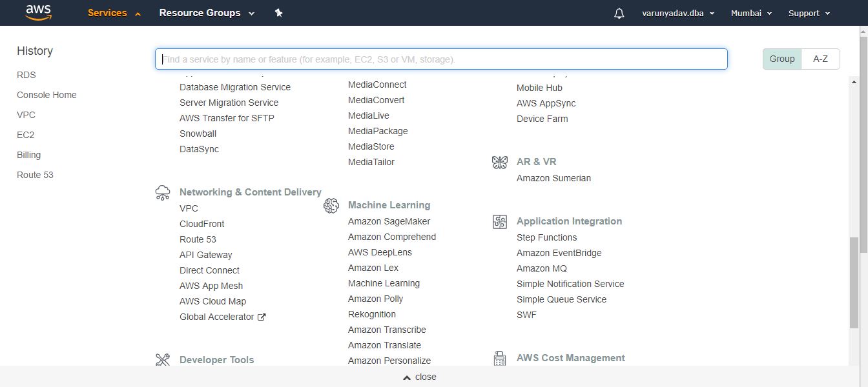Open EC2 from History

point(25,135)
